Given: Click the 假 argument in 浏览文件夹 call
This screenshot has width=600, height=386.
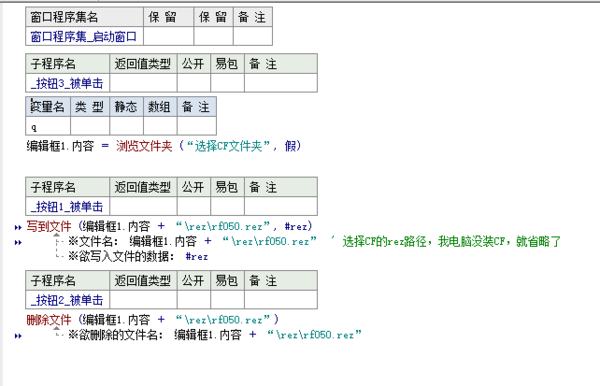Looking at the screenshot, I should (x=290, y=146).
